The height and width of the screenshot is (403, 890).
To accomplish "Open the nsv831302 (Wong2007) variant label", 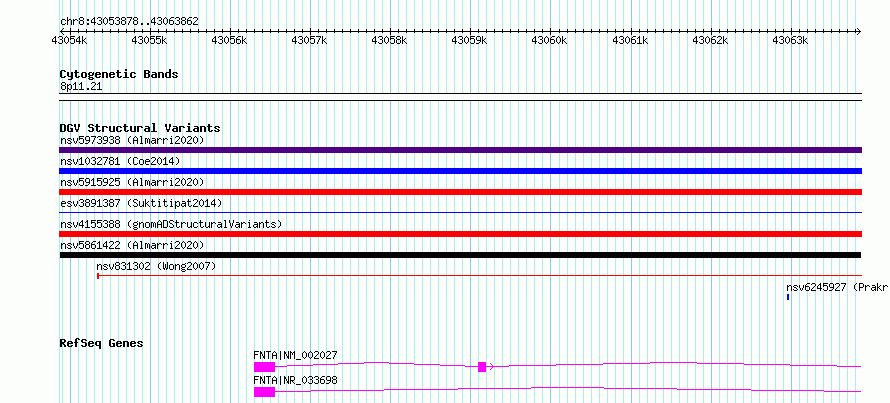I will [x=156, y=266].
